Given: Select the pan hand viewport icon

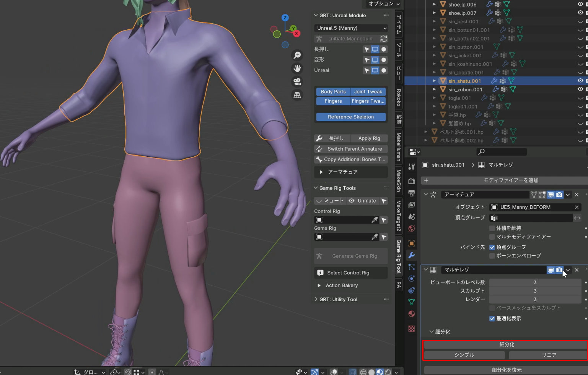Looking at the screenshot, I should (297, 68).
